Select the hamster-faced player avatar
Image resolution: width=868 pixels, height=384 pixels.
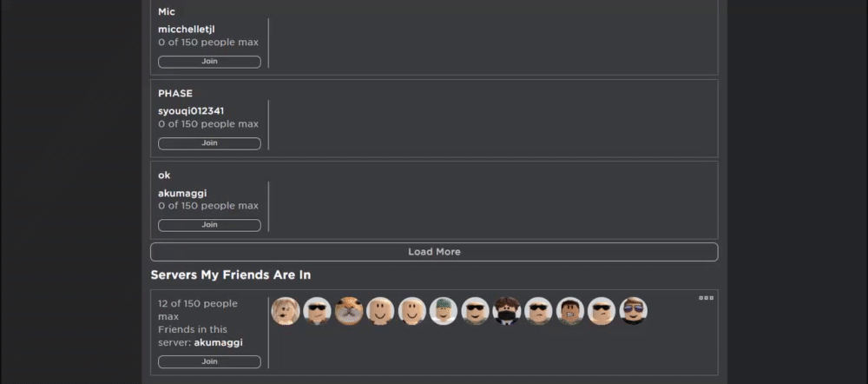click(x=349, y=311)
